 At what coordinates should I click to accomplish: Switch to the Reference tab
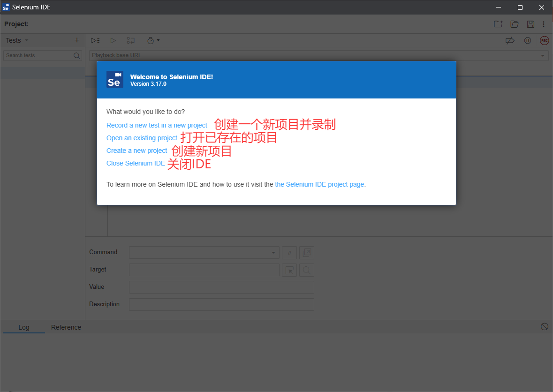66,327
